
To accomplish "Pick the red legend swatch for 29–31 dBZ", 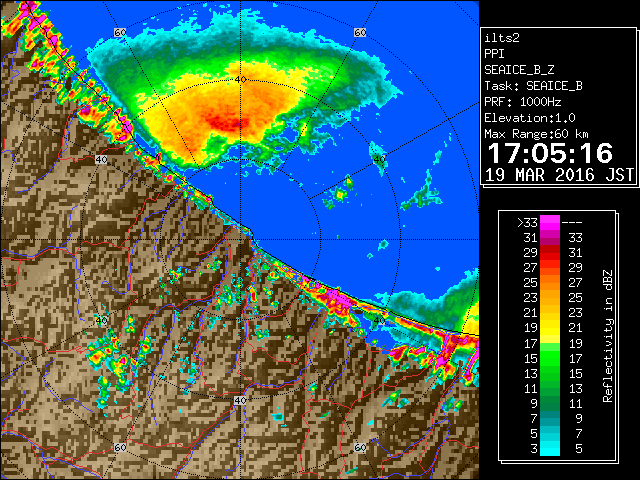I will (x=550, y=253).
